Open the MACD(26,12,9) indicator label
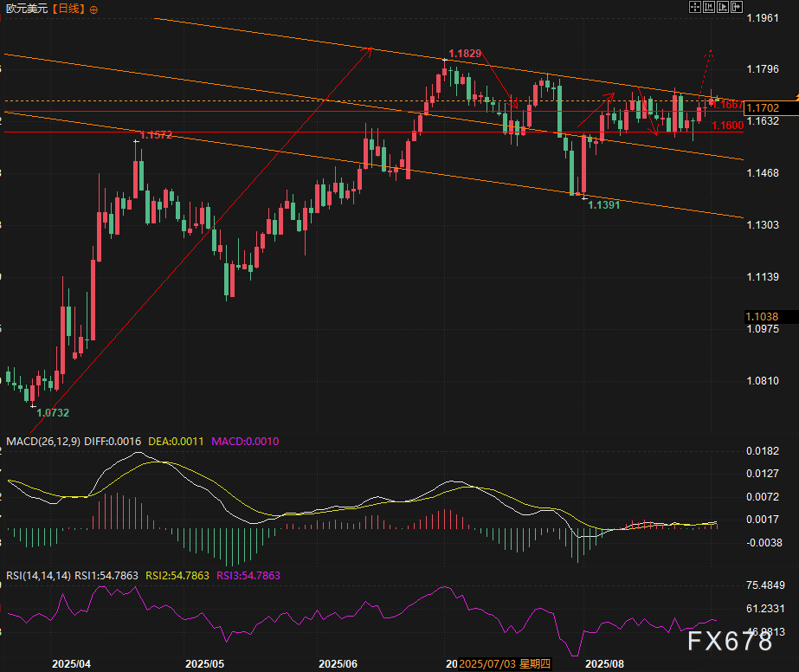Viewport: 799px width, 672px height. coord(42,442)
